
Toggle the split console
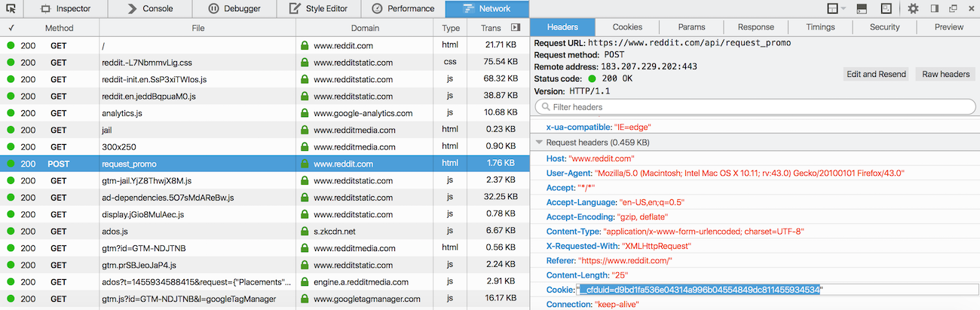(862, 9)
